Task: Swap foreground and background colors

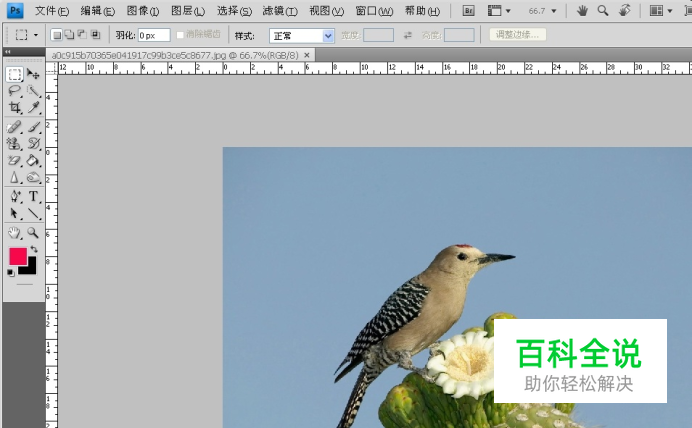Action: pyautogui.click(x=34, y=249)
